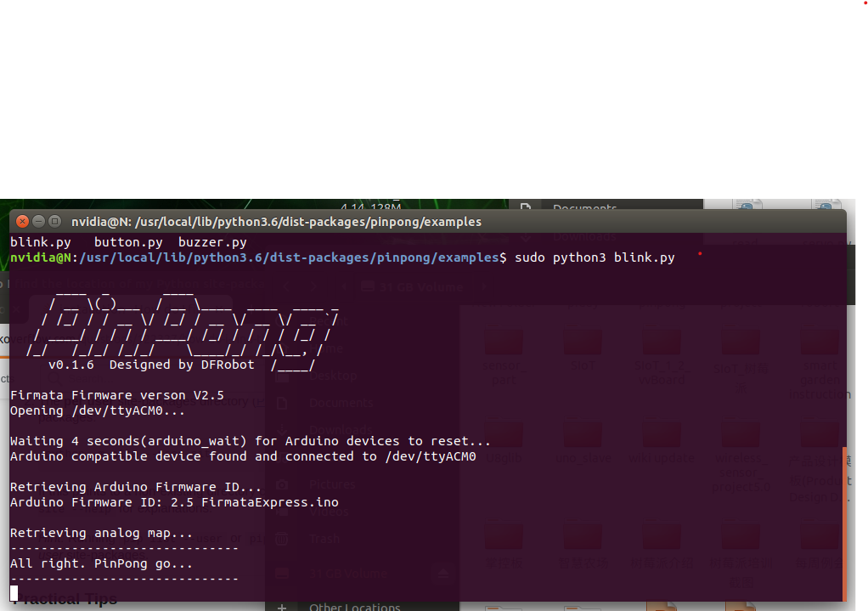Close the terminal window
This screenshot has width=868, height=611.
22,222
